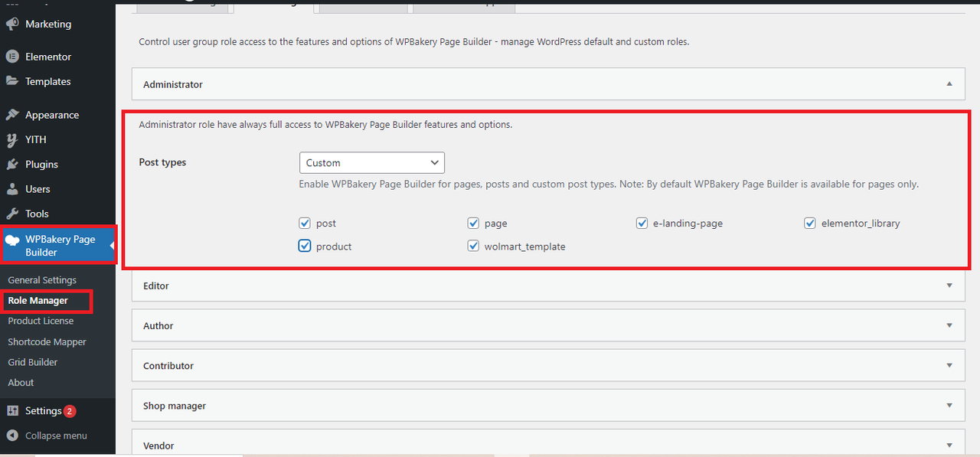This screenshot has height=457, width=980.
Task: Click the Appearance paintbrush icon
Action: 12,115
